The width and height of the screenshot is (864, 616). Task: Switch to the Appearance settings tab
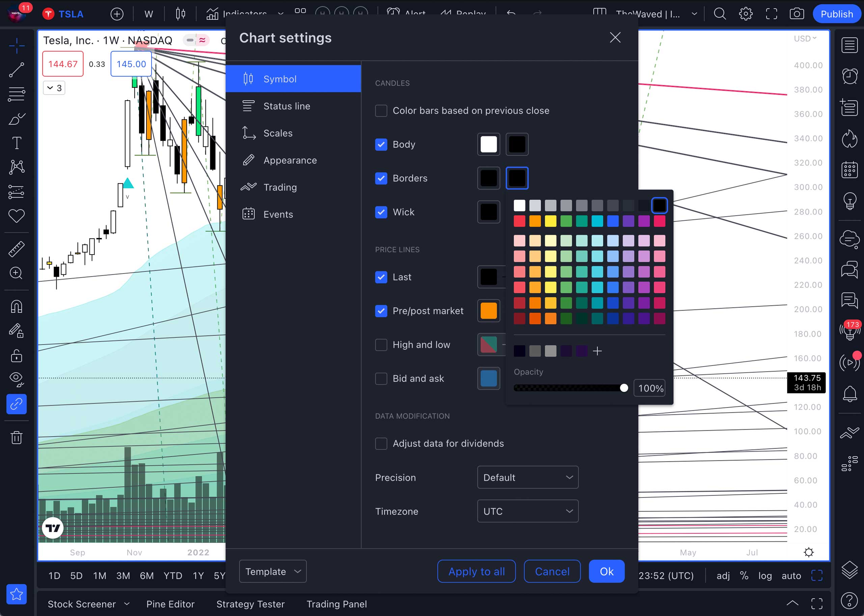click(x=293, y=160)
